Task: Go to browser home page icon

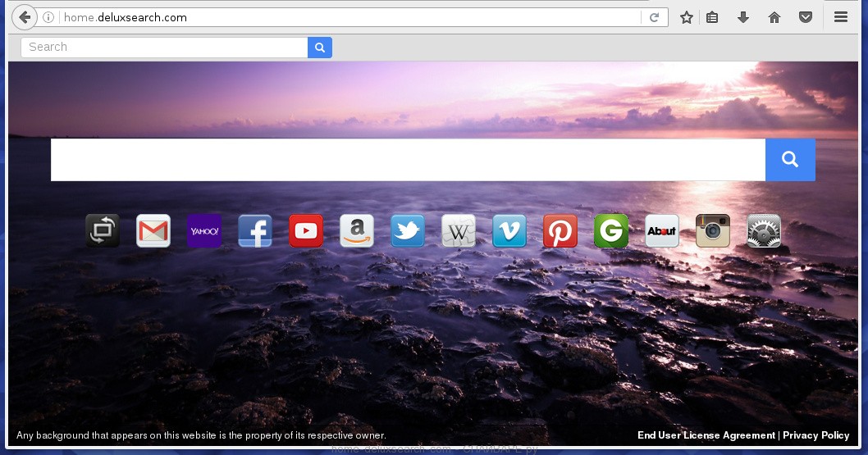Action: coord(774,18)
